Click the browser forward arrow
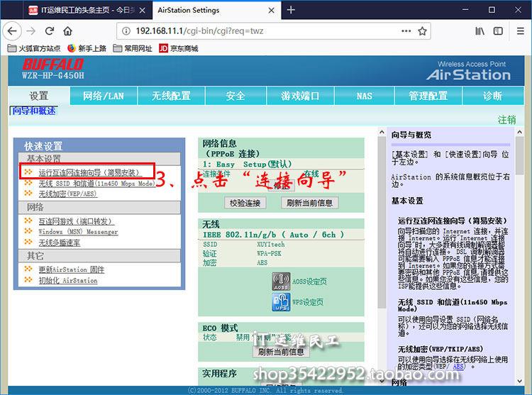 (x=31, y=31)
